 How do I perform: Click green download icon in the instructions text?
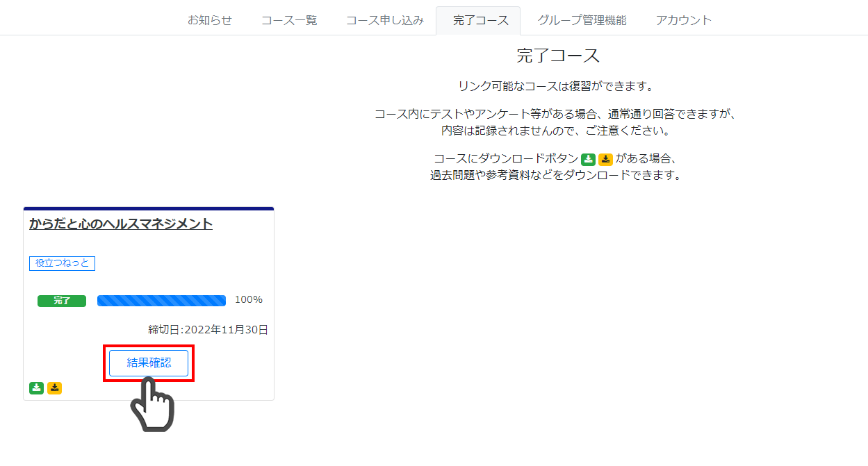[x=588, y=159]
